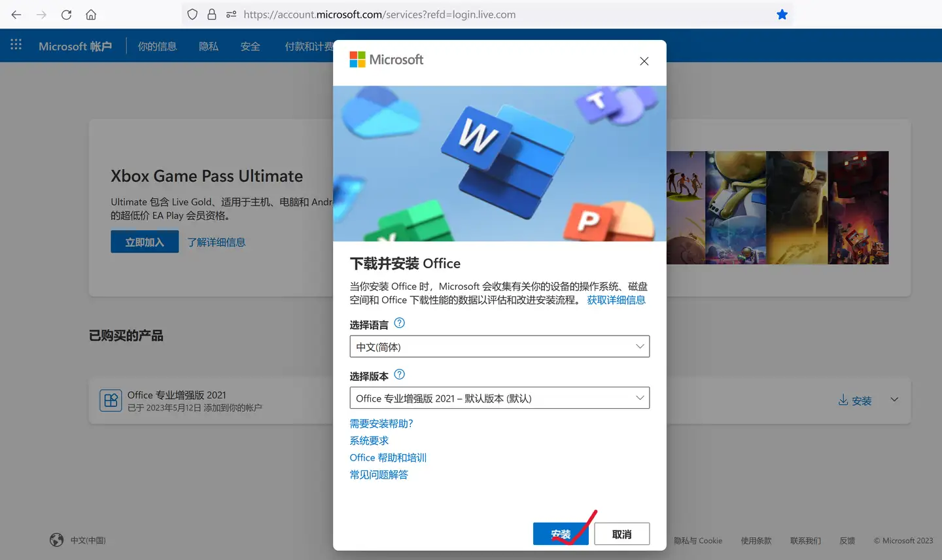
Task: Open the 常见问题解答 link
Action: pyautogui.click(x=379, y=474)
